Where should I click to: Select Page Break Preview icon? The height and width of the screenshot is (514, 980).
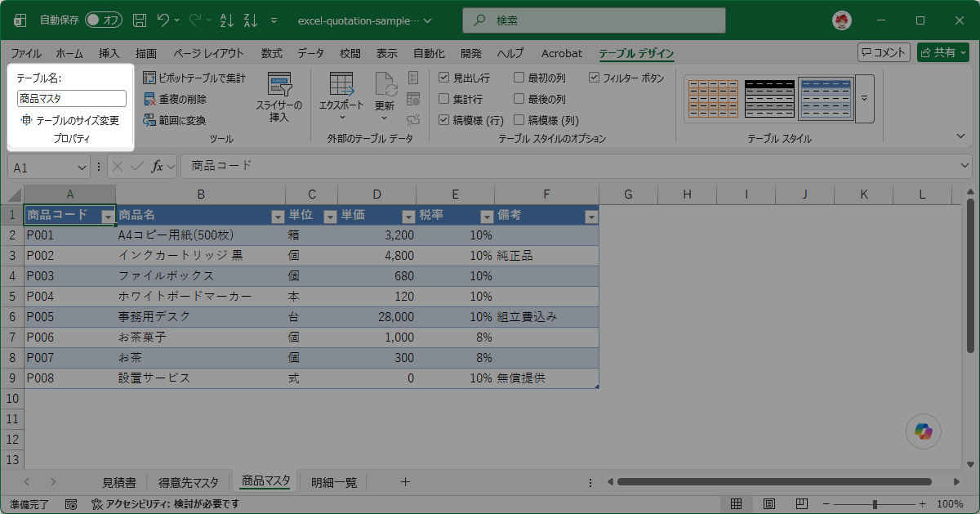(802, 504)
